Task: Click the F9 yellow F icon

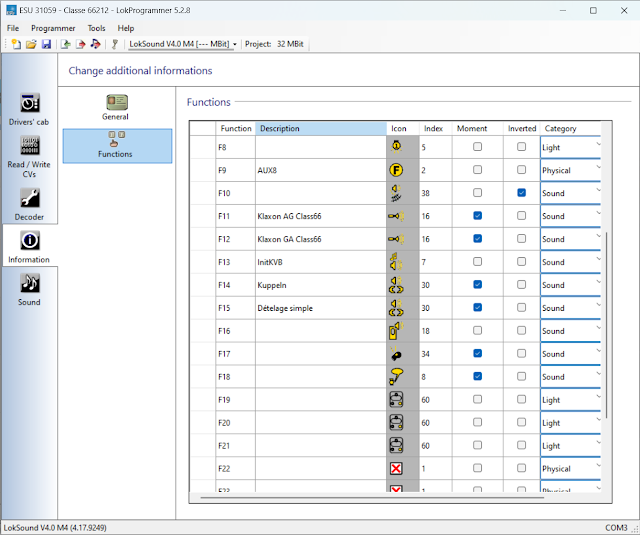Action: [396, 170]
